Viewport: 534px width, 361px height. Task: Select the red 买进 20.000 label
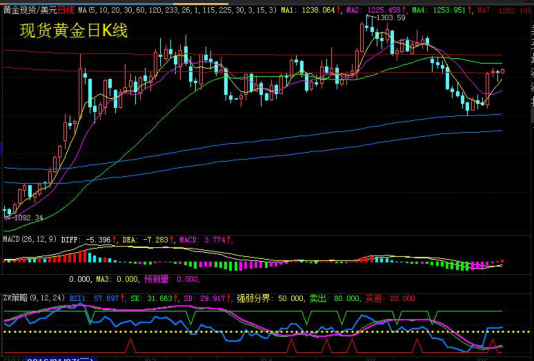tap(390, 299)
